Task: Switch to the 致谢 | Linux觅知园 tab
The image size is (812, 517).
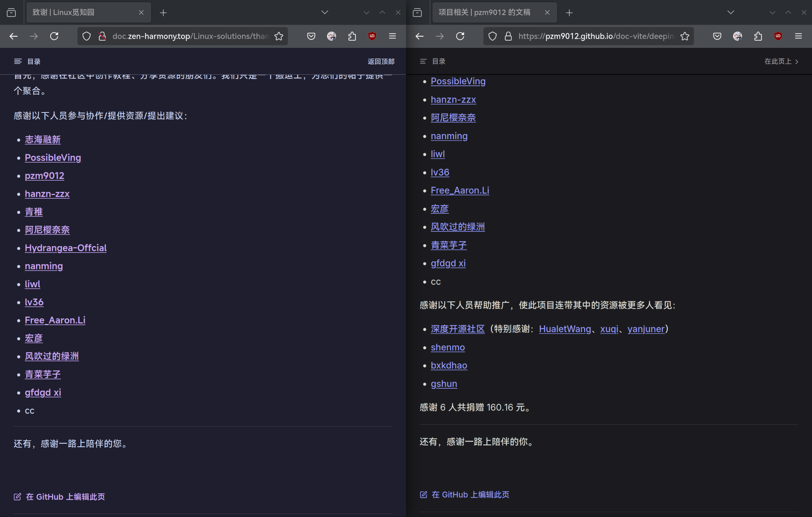Action: pyautogui.click(x=83, y=12)
